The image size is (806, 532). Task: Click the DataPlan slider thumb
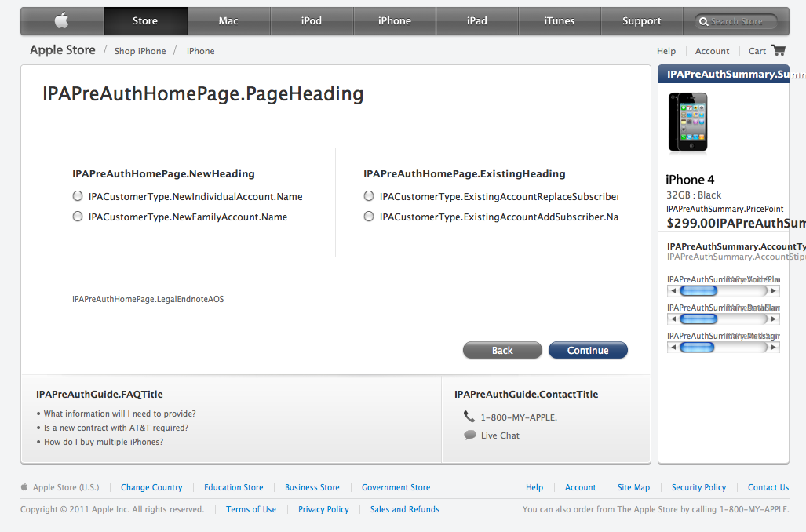click(x=698, y=319)
